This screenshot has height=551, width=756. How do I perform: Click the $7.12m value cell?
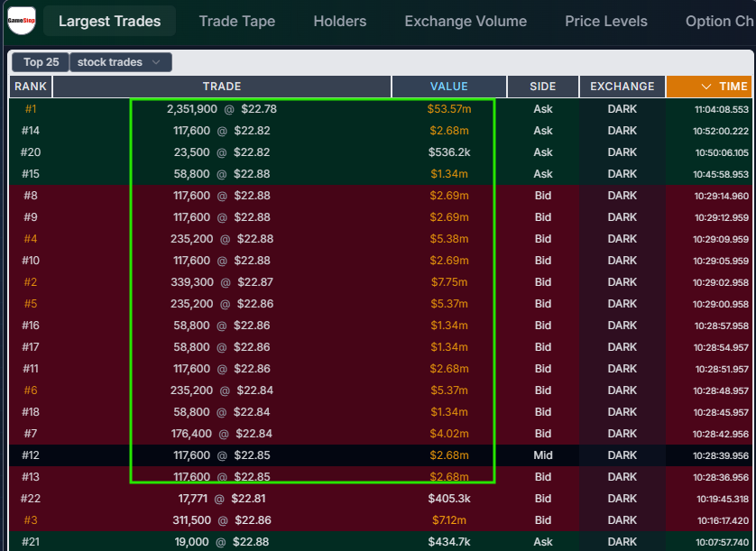(449, 520)
